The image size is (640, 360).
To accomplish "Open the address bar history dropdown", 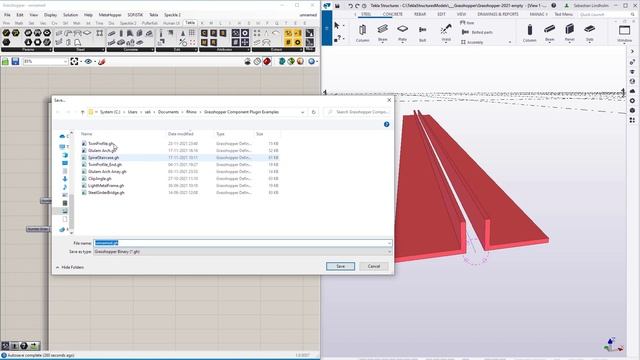I will tap(302, 112).
